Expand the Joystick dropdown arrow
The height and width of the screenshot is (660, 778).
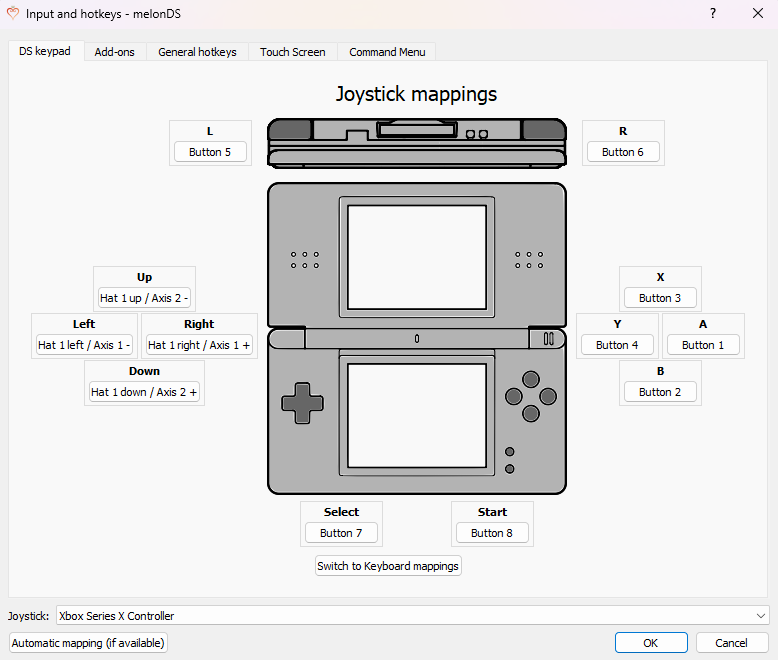point(761,616)
